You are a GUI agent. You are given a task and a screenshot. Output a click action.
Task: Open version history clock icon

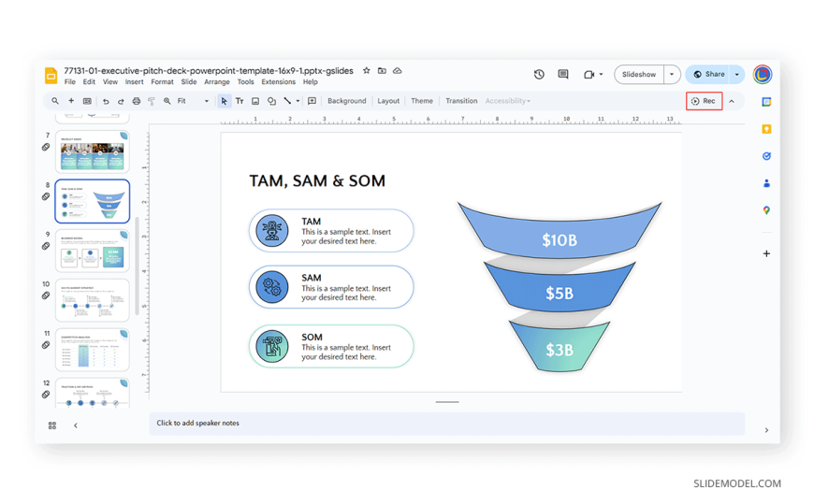[x=539, y=74]
